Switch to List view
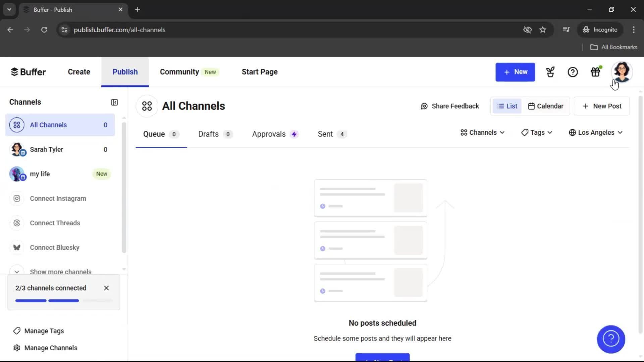Viewport: 644px width, 362px height. coord(507,106)
